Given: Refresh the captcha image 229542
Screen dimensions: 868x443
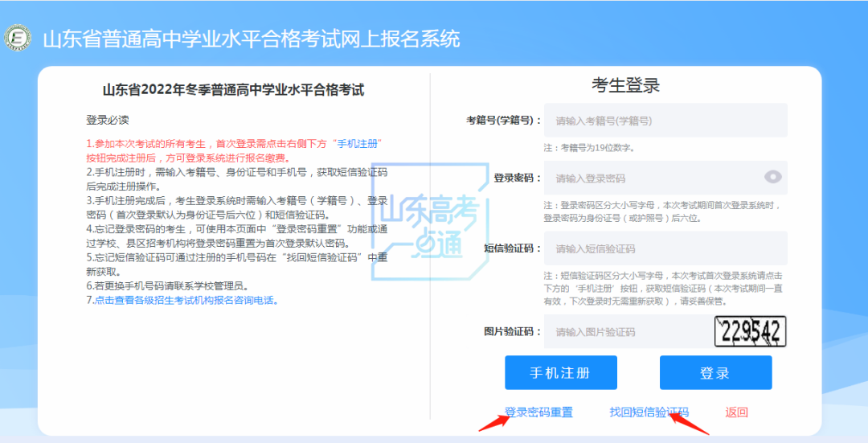Looking at the screenshot, I should (750, 331).
